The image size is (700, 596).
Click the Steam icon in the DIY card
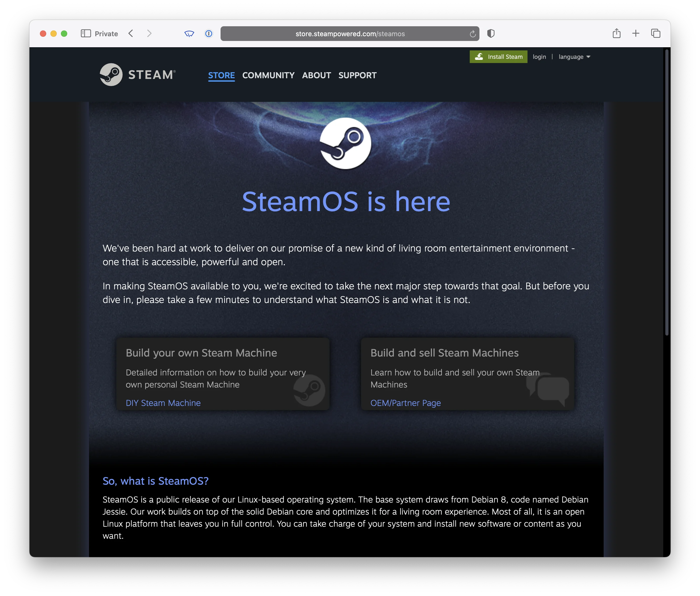(310, 390)
